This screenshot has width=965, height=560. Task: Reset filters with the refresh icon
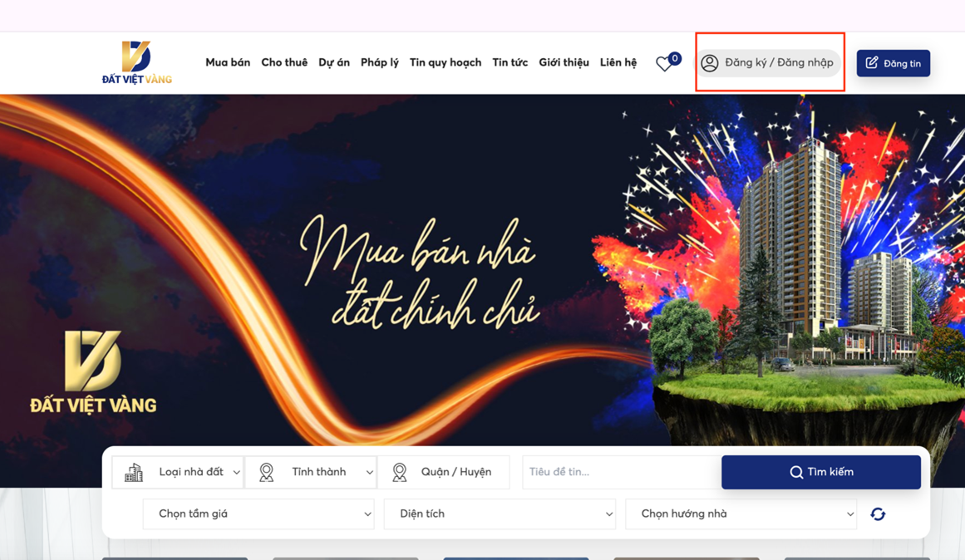point(879,513)
